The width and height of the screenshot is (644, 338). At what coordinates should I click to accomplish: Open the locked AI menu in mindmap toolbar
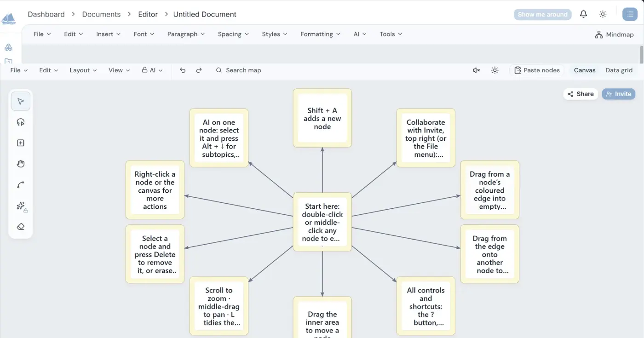click(x=152, y=70)
